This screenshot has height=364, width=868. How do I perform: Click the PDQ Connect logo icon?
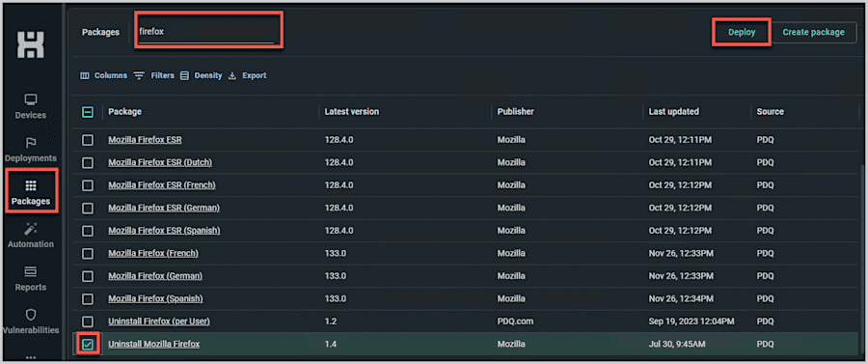pyautogui.click(x=31, y=44)
